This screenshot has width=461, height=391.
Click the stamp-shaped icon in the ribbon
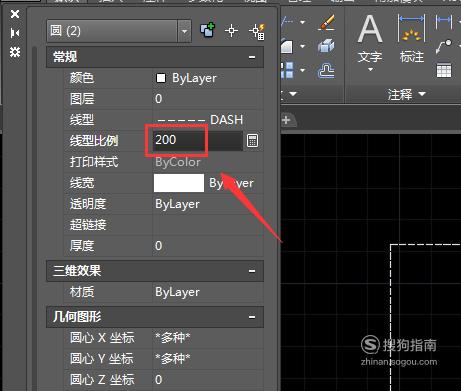[326, 70]
